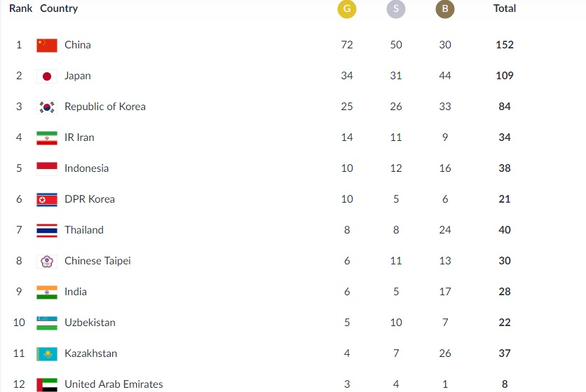Click the IR Iran flag icon
Image resolution: width=586 pixels, height=392 pixels.
47,137
